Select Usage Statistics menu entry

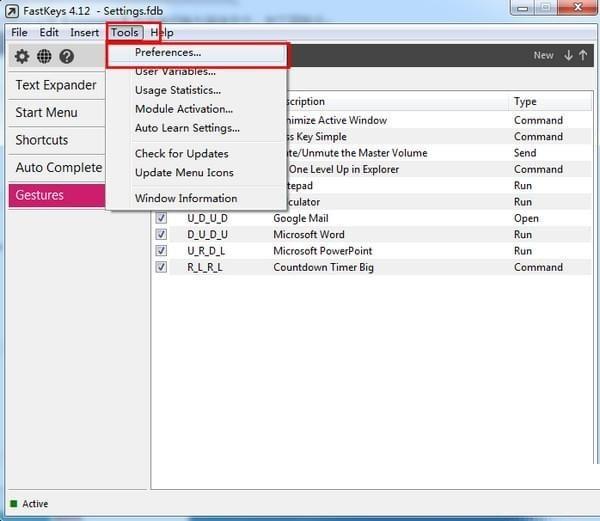tap(178, 90)
